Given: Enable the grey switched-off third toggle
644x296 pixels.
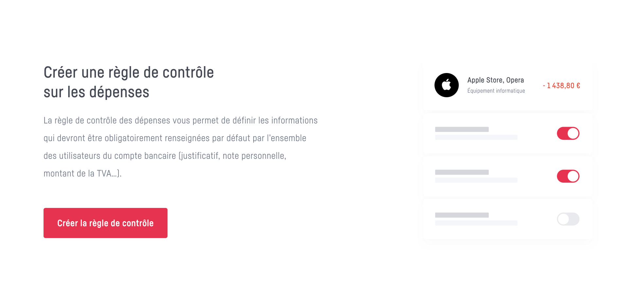Looking at the screenshot, I should coord(568,219).
